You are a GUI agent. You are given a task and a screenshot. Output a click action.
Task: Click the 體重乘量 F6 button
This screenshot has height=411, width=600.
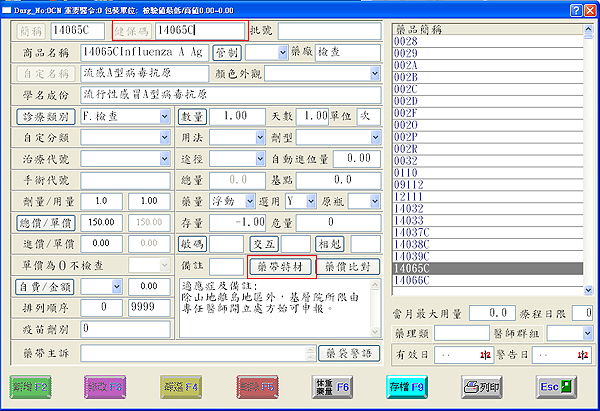(332, 386)
